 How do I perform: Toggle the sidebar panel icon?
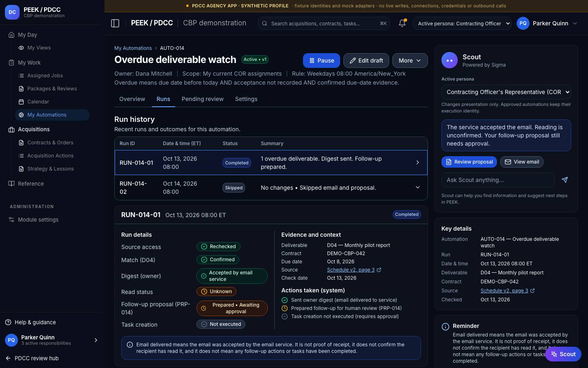tap(115, 23)
